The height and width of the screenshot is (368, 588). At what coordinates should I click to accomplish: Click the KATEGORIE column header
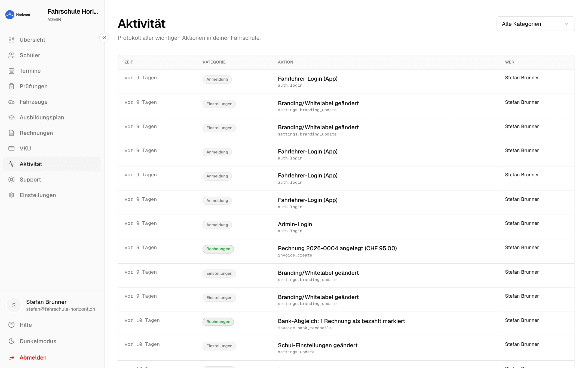tap(214, 62)
